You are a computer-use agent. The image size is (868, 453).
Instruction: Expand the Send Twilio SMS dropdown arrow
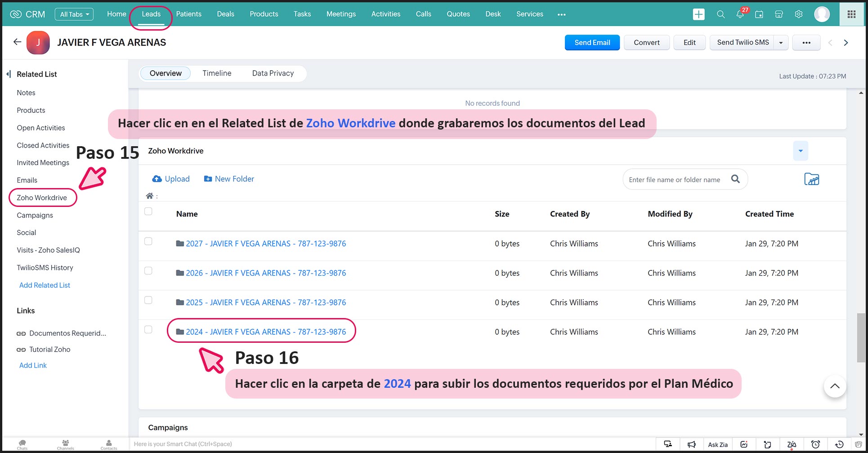(781, 43)
